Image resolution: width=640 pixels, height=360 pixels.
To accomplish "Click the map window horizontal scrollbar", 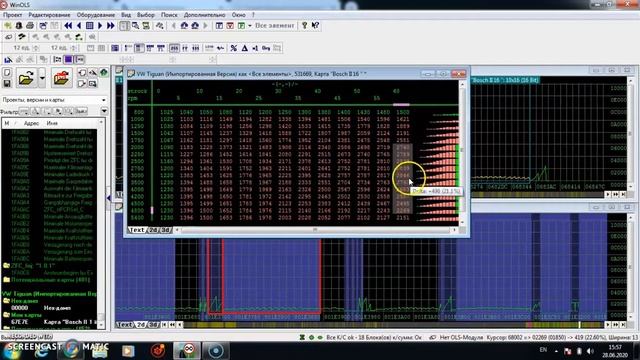I will tap(315, 230).
